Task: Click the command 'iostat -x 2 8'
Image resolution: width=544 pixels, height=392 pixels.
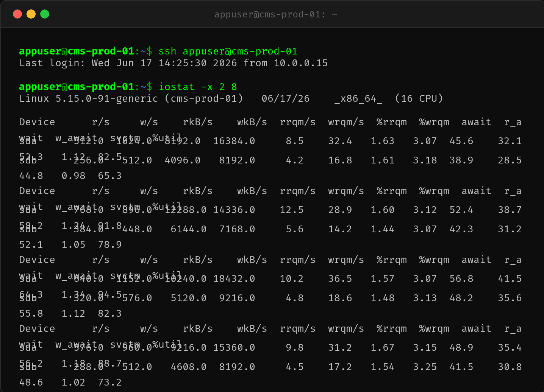Action: [x=198, y=87]
